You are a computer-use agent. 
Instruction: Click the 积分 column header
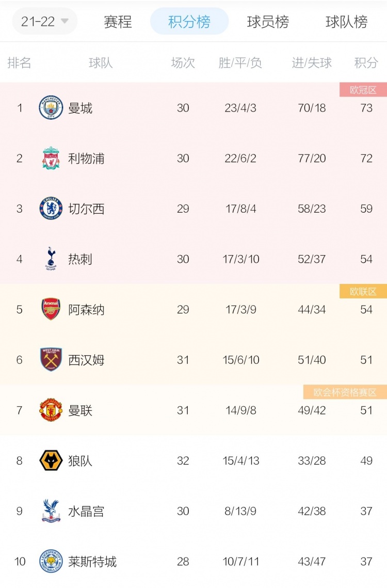(366, 62)
